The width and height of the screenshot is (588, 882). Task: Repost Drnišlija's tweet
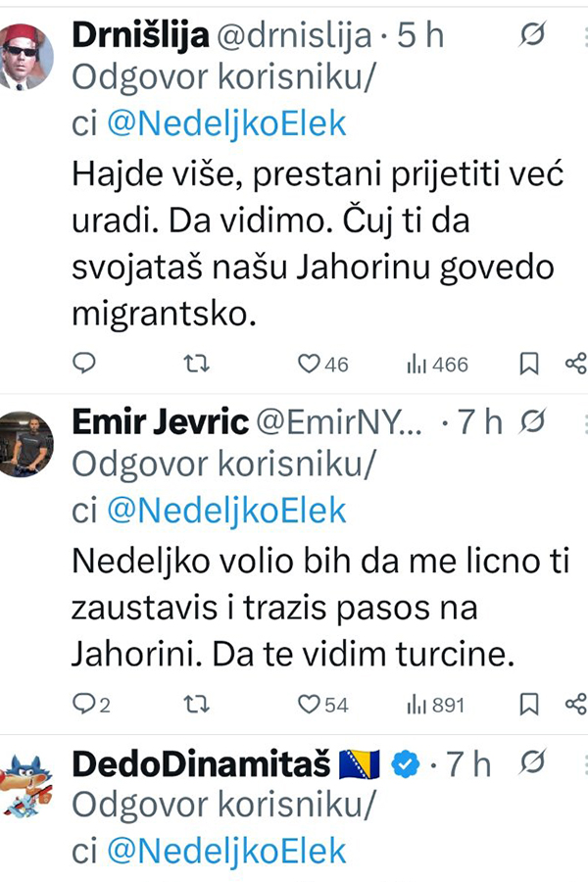pos(197,364)
